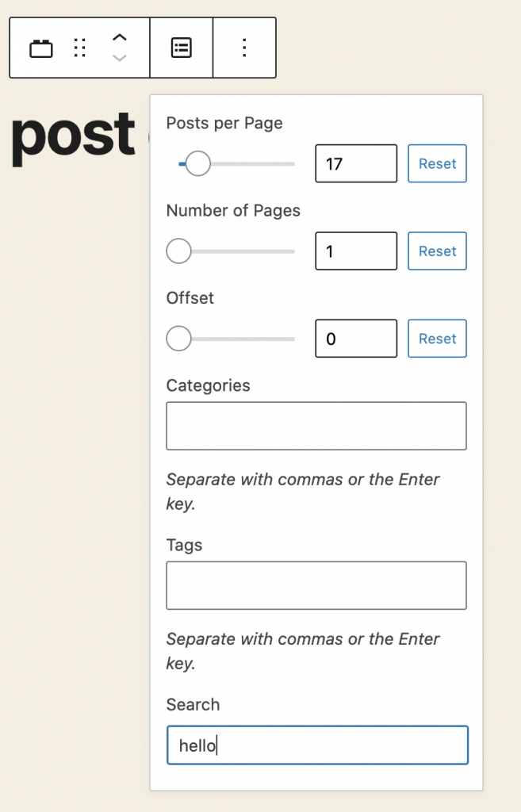The width and height of the screenshot is (521, 812).
Task: Focus the Offset number field
Action: click(x=355, y=339)
